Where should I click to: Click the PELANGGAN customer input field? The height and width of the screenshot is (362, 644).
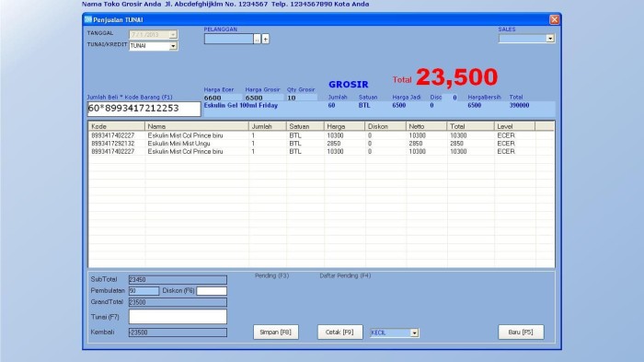point(229,39)
